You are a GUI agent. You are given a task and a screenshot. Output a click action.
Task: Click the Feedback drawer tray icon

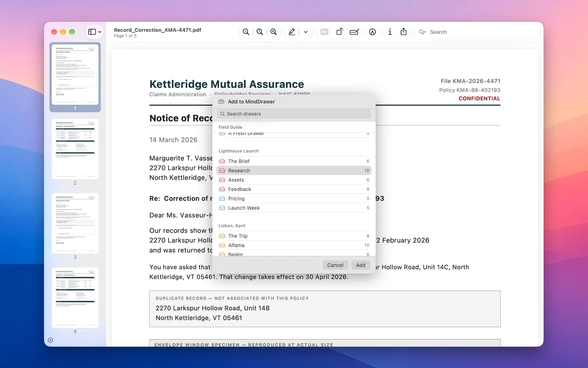point(222,189)
